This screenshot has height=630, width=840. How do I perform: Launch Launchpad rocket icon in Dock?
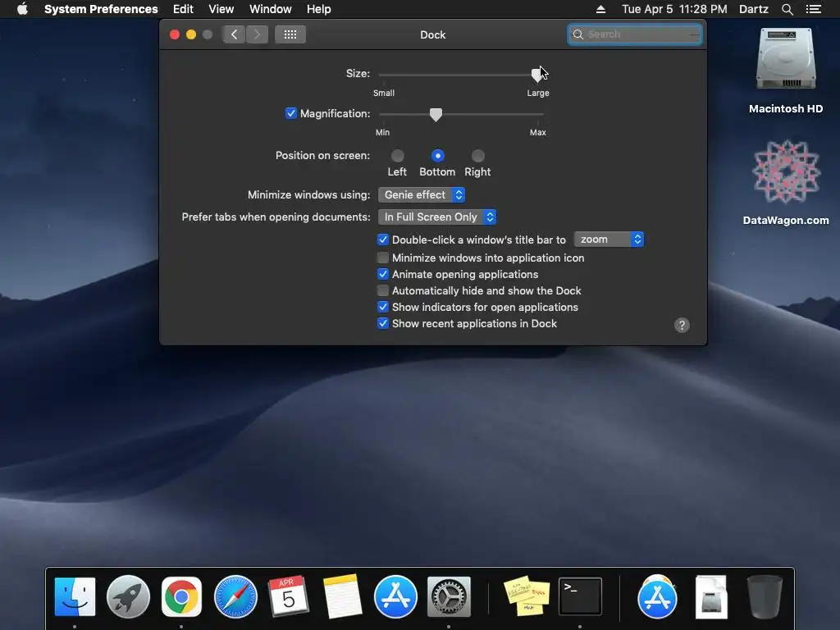128,597
